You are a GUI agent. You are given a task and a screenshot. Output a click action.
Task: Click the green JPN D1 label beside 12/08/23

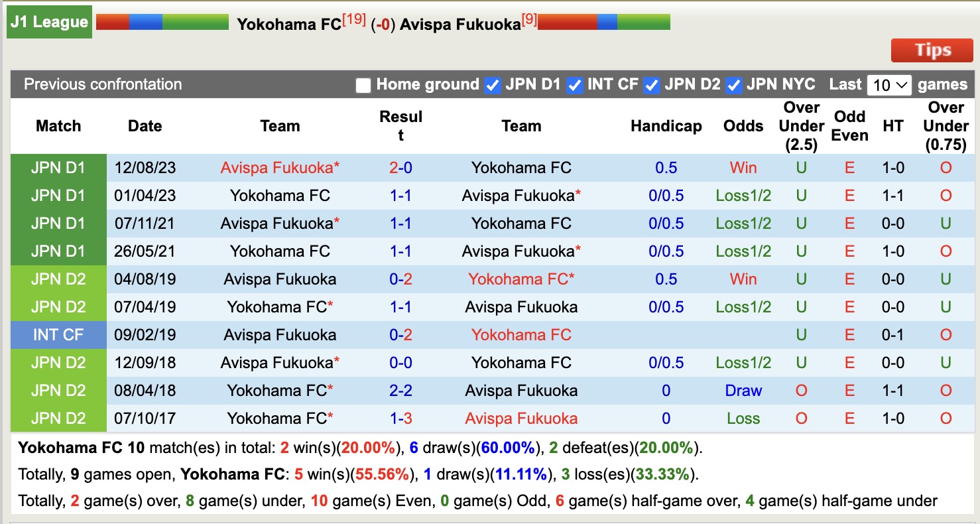pos(58,168)
